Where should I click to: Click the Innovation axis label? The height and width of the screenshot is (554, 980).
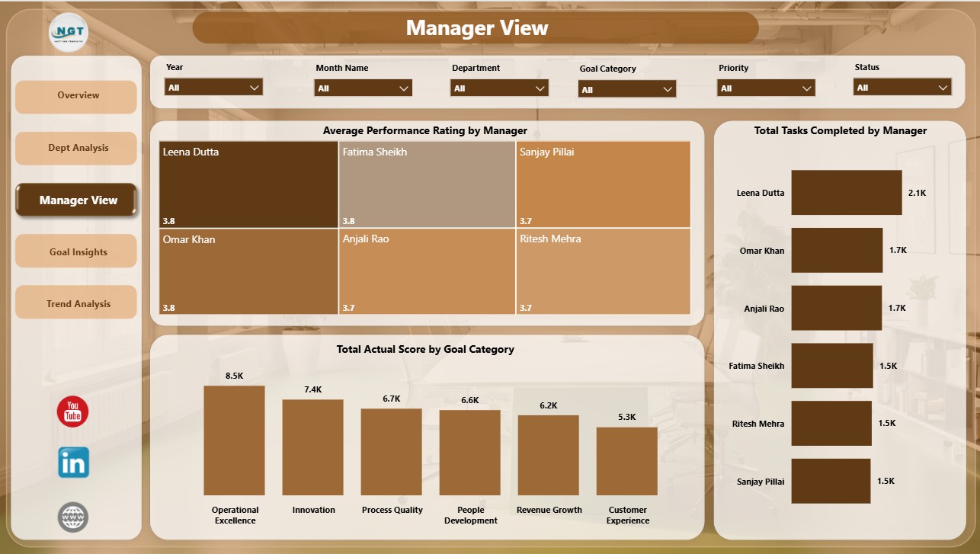(313, 511)
